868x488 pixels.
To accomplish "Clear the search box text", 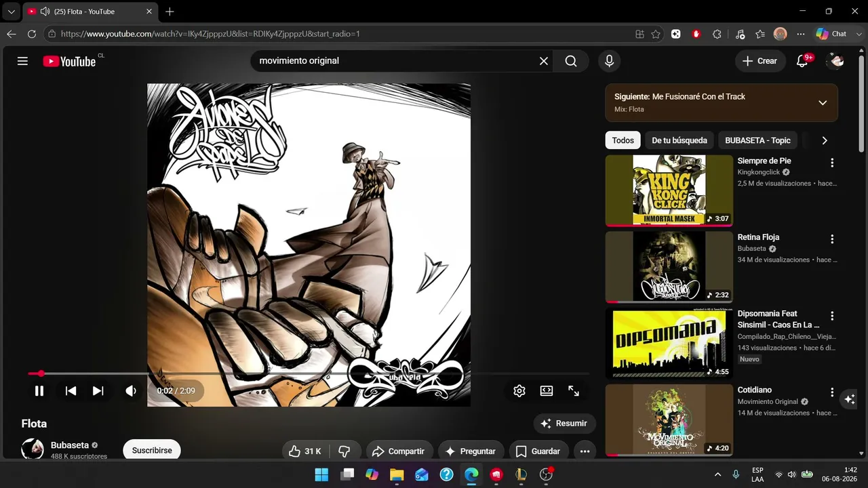I will 544,61.
